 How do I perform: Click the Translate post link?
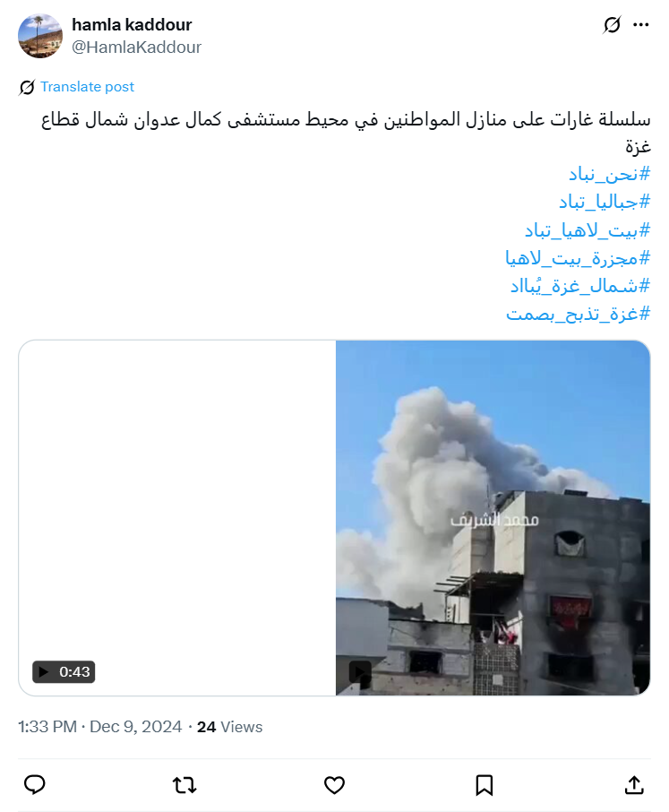(87, 86)
